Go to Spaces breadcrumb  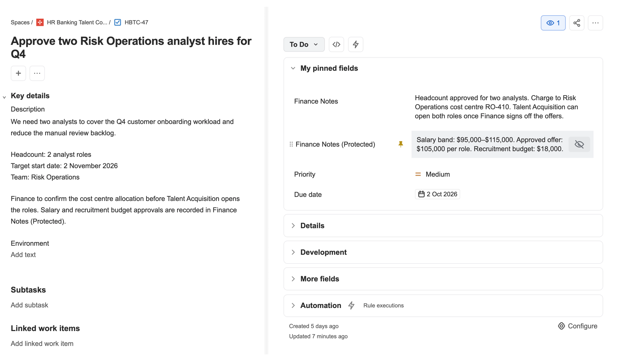pyautogui.click(x=20, y=22)
